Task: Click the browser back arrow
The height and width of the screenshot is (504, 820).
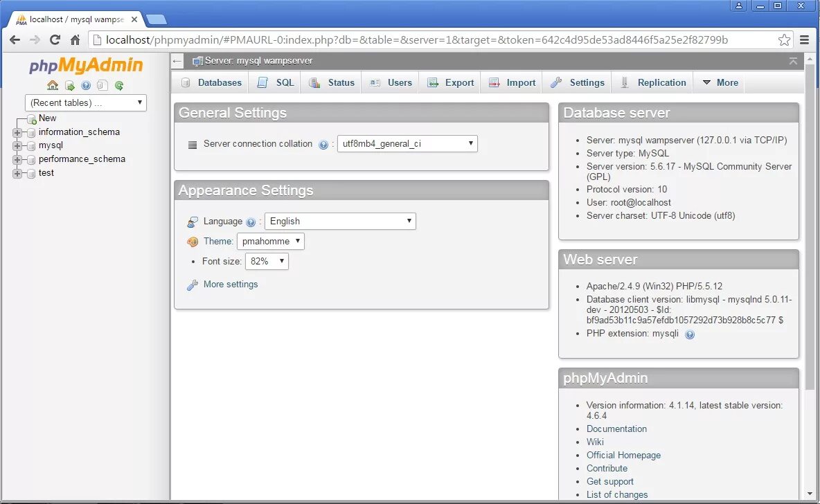Action: point(15,39)
